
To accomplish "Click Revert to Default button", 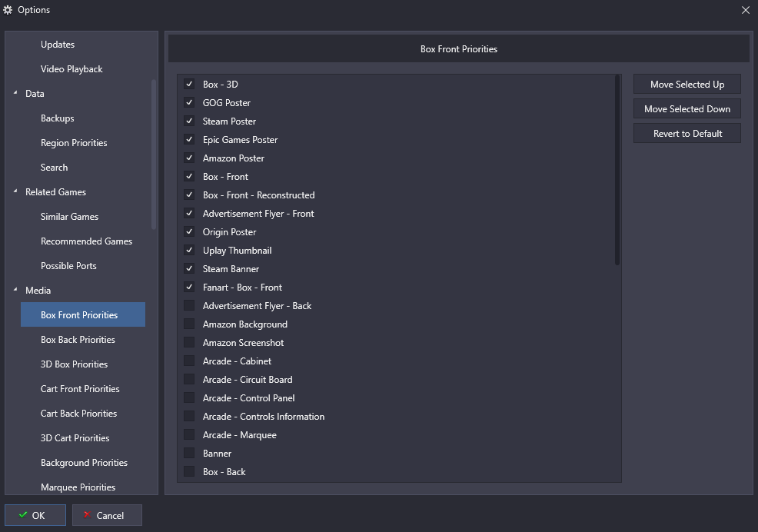I will coord(687,134).
